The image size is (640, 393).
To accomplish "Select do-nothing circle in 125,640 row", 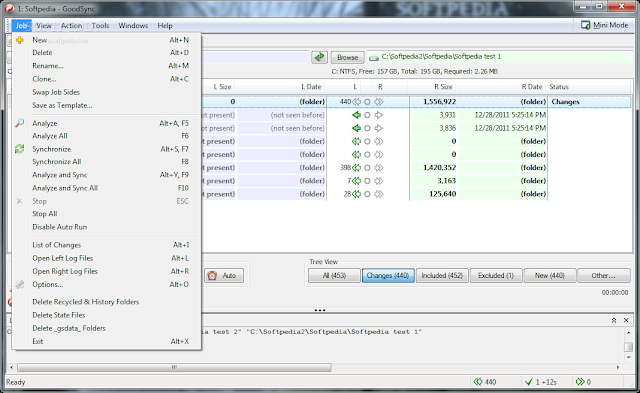I will (x=367, y=194).
